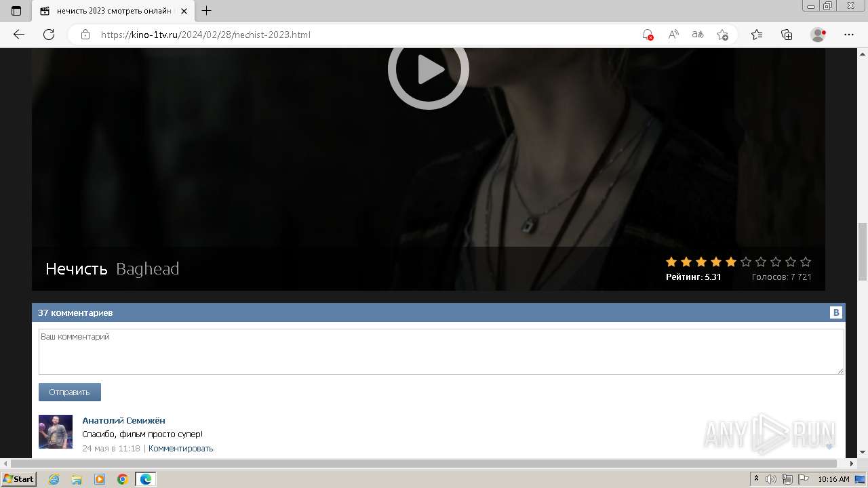868x488 pixels.
Task: Click comment text Спасибо, фильм просто супер!
Action: point(142,434)
